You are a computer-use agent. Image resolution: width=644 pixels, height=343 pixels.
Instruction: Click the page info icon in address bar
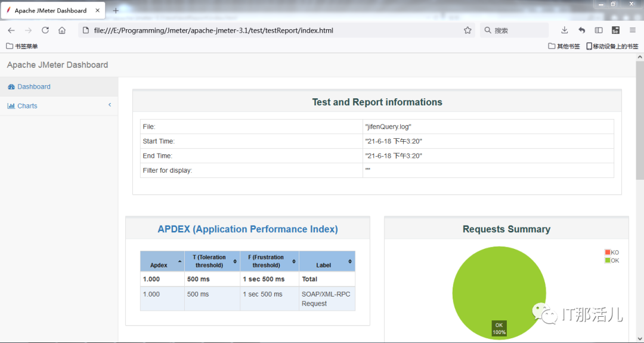coord(85,30)
